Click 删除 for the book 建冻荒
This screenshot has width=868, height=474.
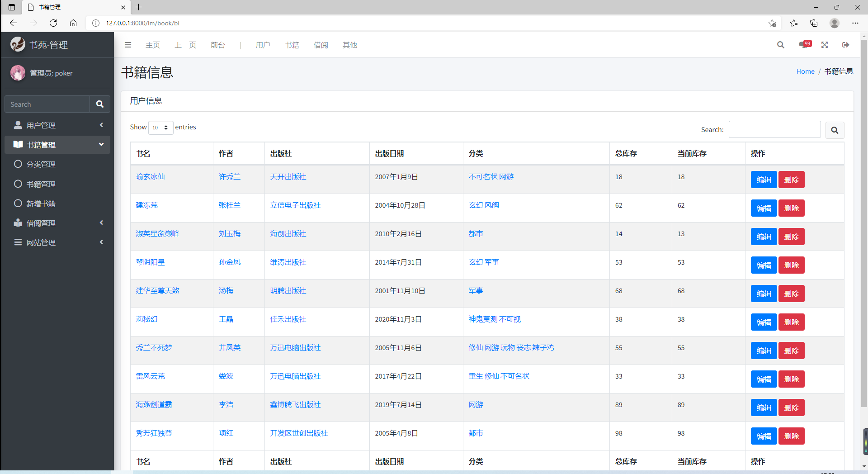click(791, 208)
